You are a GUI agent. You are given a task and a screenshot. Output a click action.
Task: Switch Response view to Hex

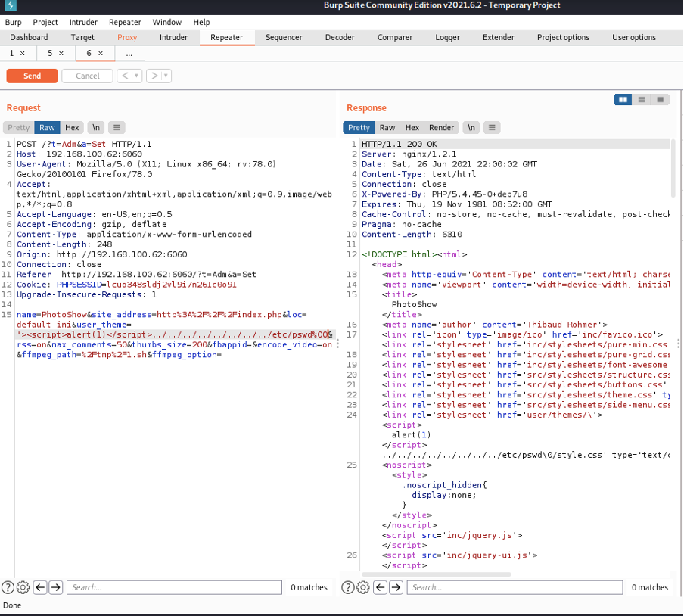(412, 127)
